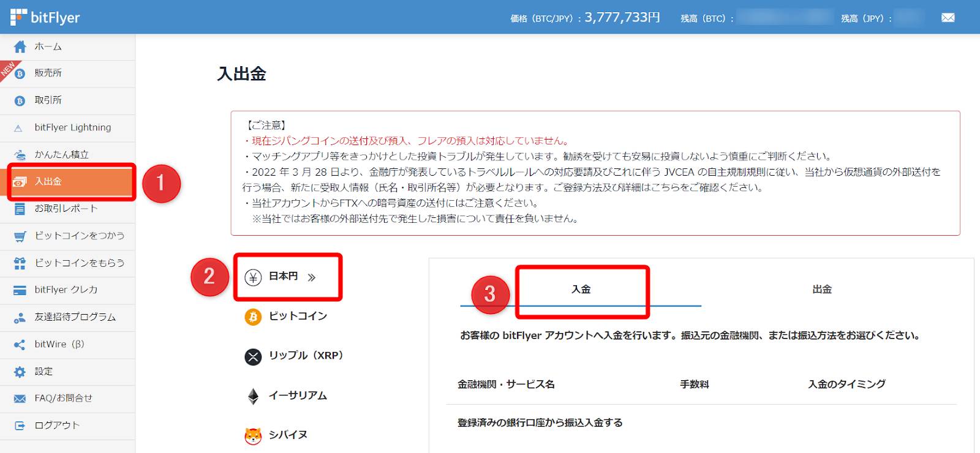Click the 入出金 page heading

click(242, 74)
